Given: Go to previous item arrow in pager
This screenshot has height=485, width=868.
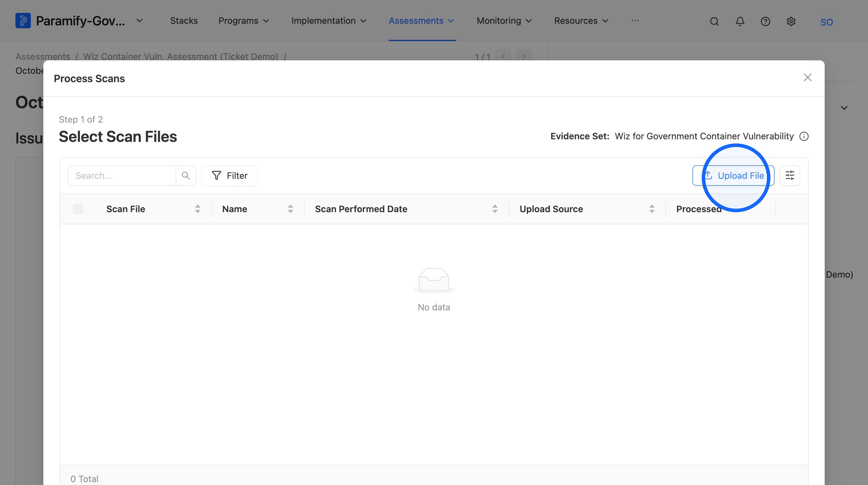Looking at the screenshot, I should (x=503, y=56).
